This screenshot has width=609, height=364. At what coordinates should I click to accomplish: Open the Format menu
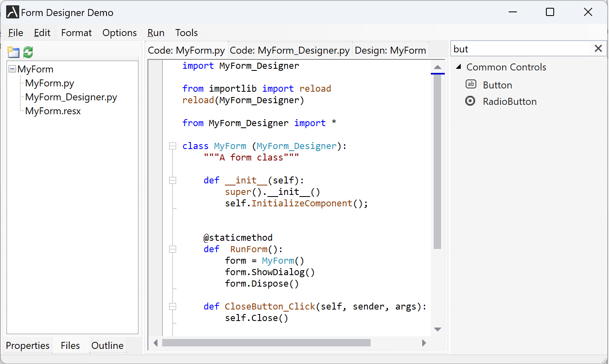click(x=76, y=33)
